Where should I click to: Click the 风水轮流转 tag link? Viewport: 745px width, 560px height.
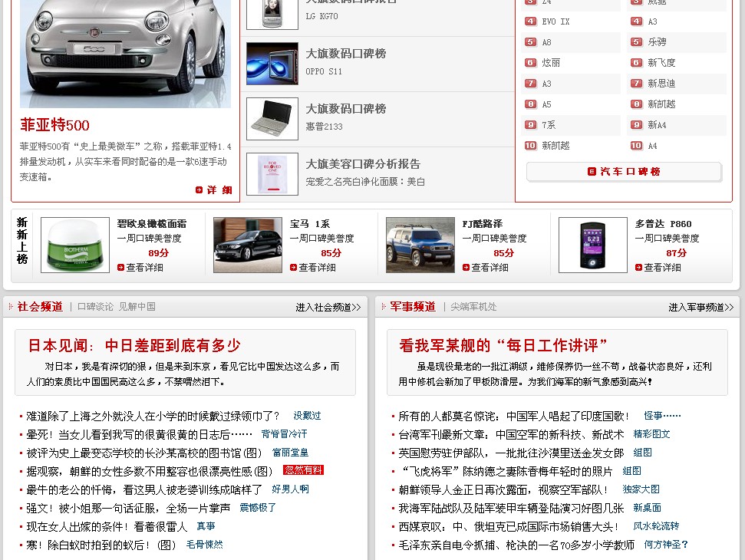(x=656, y=526)
